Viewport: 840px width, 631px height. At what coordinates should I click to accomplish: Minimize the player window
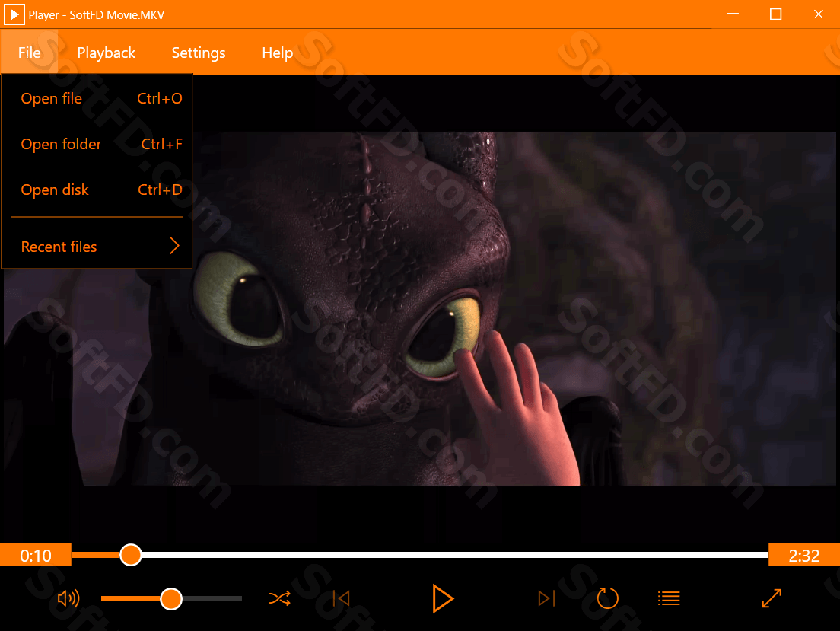click(733, 14)
